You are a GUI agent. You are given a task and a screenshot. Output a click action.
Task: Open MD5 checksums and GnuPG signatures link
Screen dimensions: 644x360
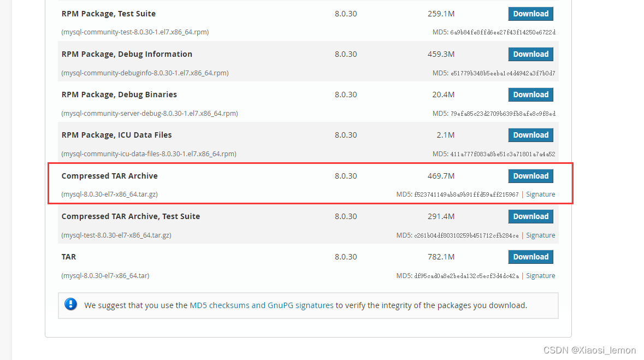[261, 305]
